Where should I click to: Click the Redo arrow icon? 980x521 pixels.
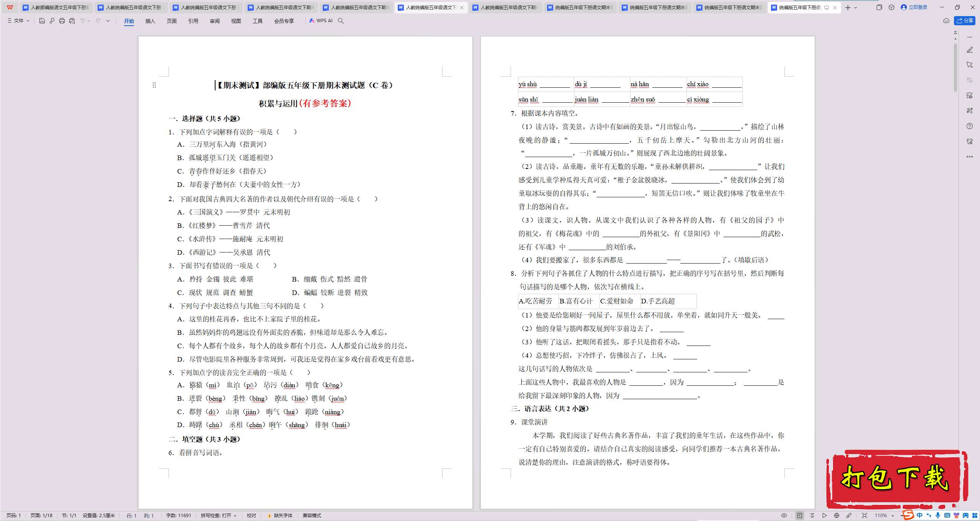98,21
